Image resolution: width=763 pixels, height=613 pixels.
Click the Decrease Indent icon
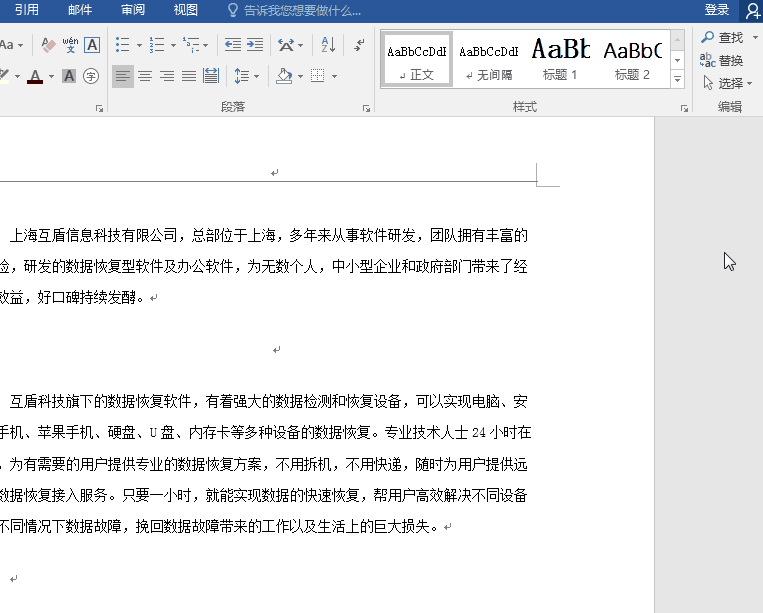[233, 45]
